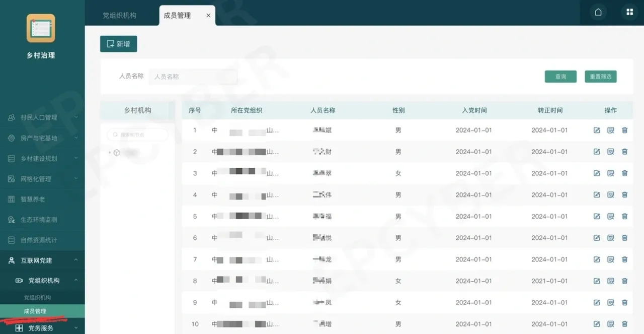Viewport: 644px width, 334px height.
Task: Expand the 乡村建设规划 sidebar menu
Action: [x=42, y=158]
